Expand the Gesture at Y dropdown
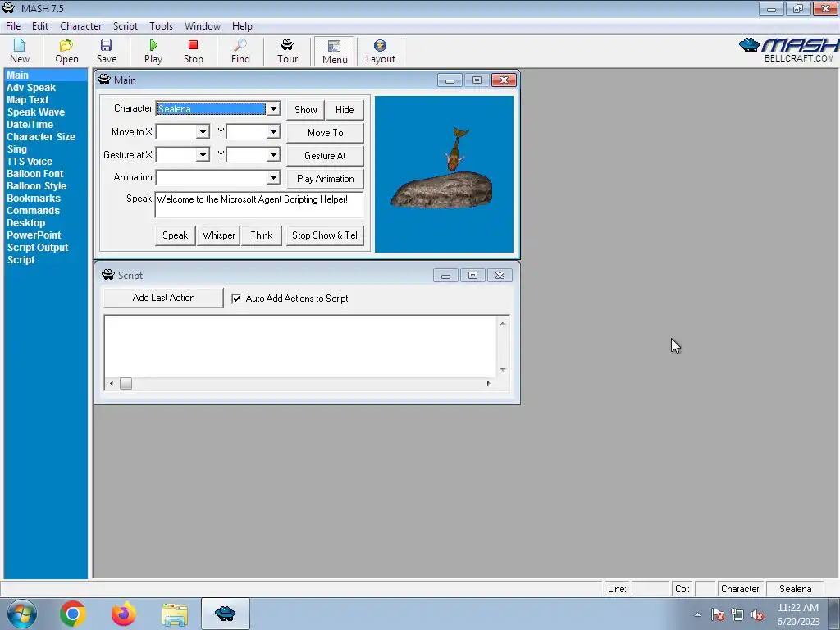This screenshot has height=630, width=840. (x=273, y=155)
